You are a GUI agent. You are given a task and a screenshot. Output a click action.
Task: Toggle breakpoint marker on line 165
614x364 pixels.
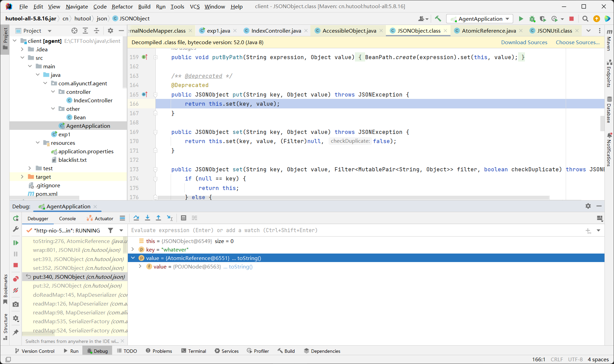[x=145, y=94]
